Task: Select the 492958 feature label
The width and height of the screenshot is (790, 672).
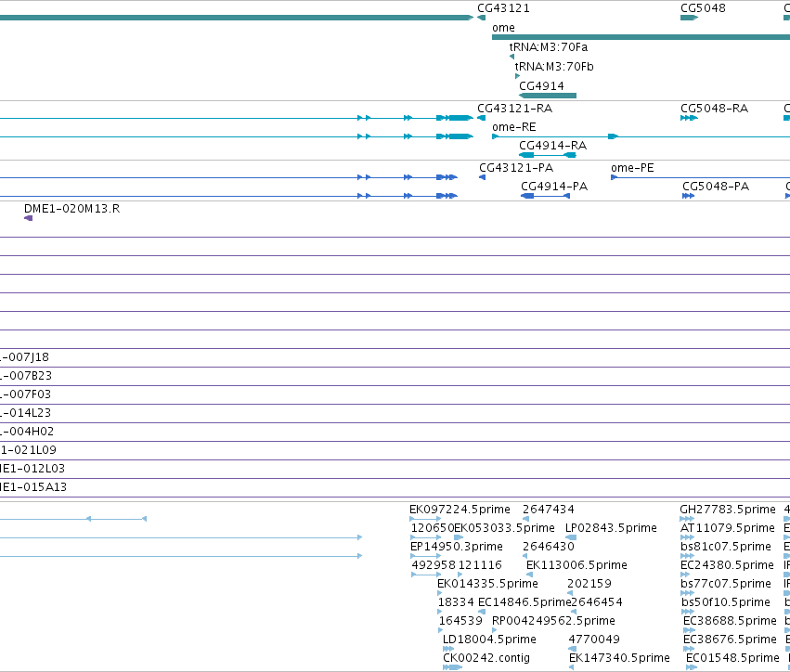Action: point(434,565)
